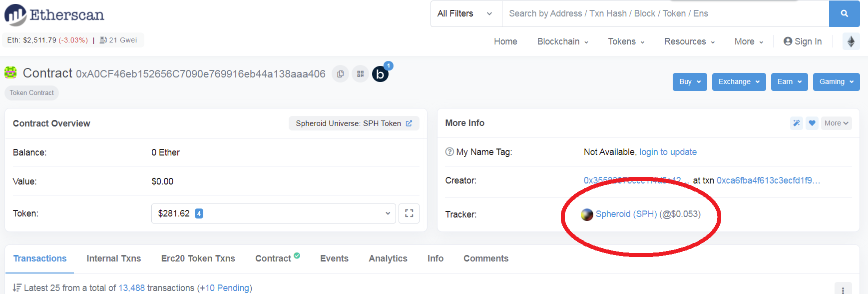Image resolution: width=868 pixels, height=294 pixels.
Task: Open the $281.62 token holdings dropdown
Action: [x=274, y=213]
